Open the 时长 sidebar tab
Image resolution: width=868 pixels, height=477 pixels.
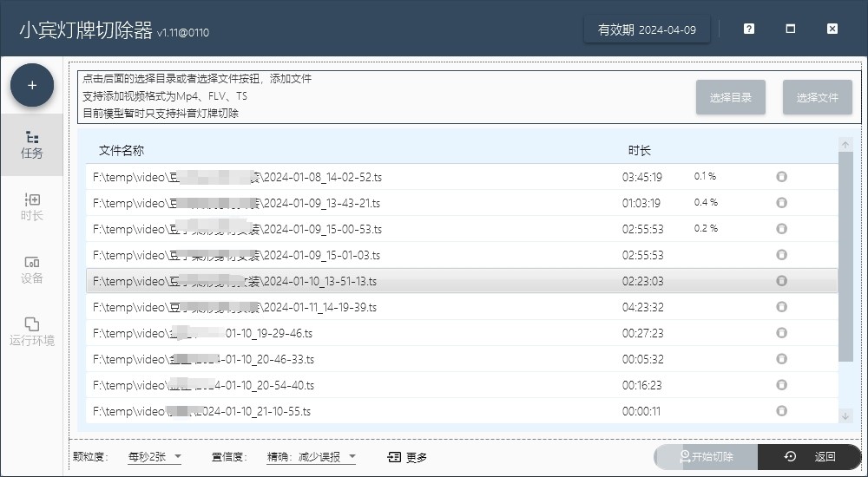(x=32, y=207)
